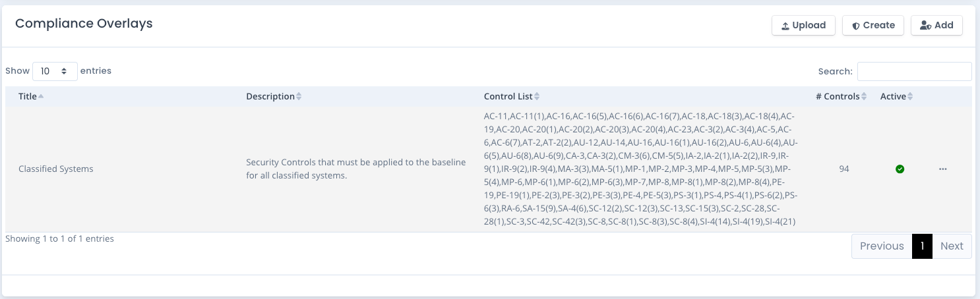
Task: Click the green Active checkmark icon
Action: (x=900, y=169)
